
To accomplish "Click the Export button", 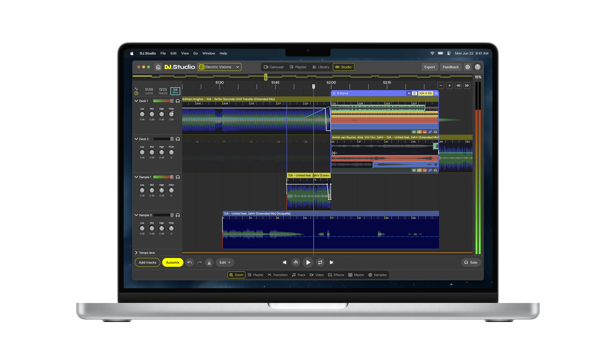I will tap(429, 67).
